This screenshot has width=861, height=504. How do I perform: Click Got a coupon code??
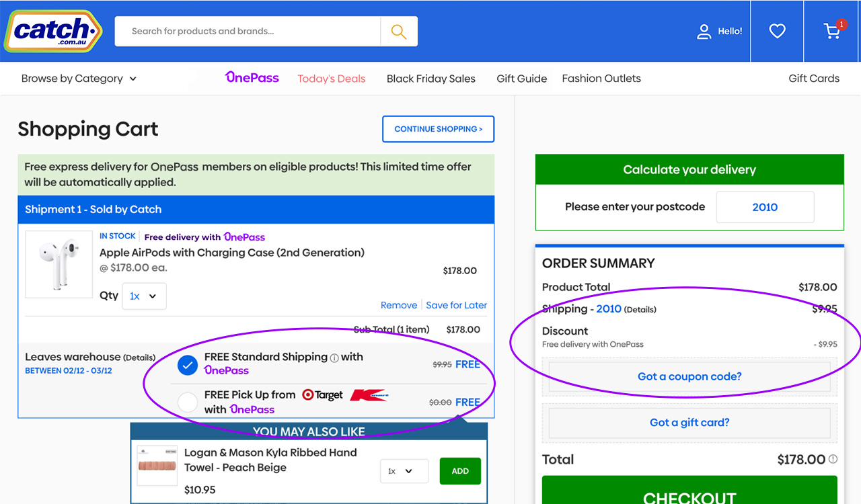[x=689, y=376]
